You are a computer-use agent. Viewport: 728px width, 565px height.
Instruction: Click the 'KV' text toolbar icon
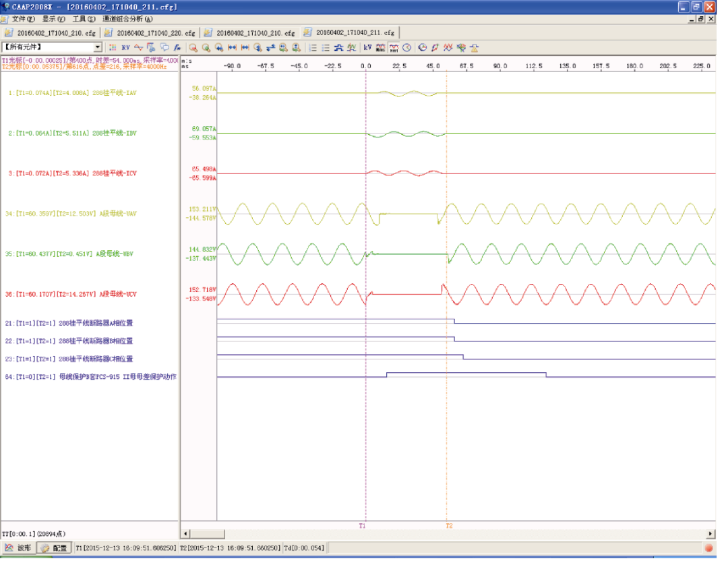click(x=126, y=48)
